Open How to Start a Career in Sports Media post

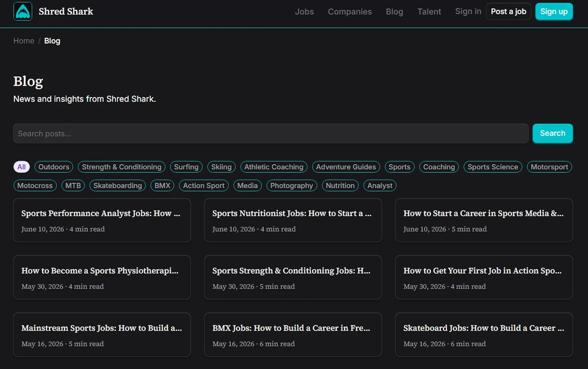[x=484, y=220]
